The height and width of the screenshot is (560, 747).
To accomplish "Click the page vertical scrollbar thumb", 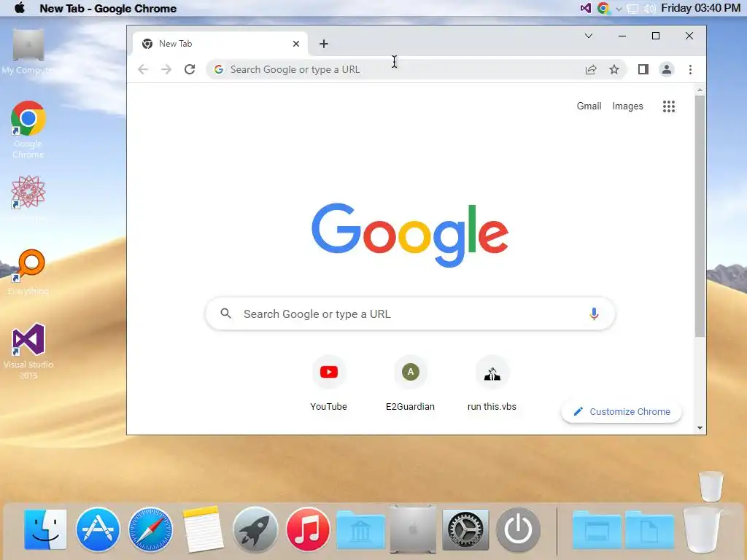I will coord(700,216).
